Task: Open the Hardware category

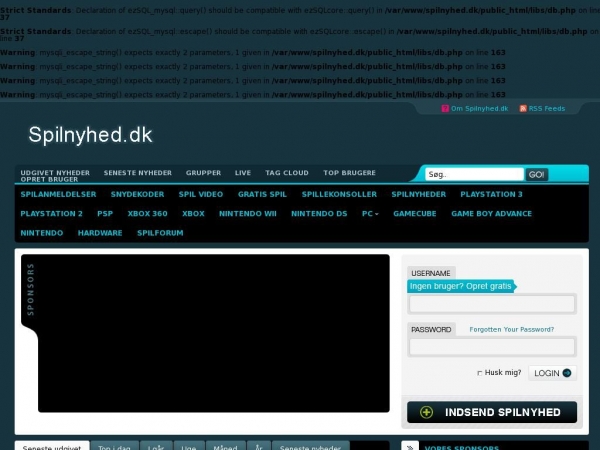Action: pyautogui.click(x=100, y=233)
